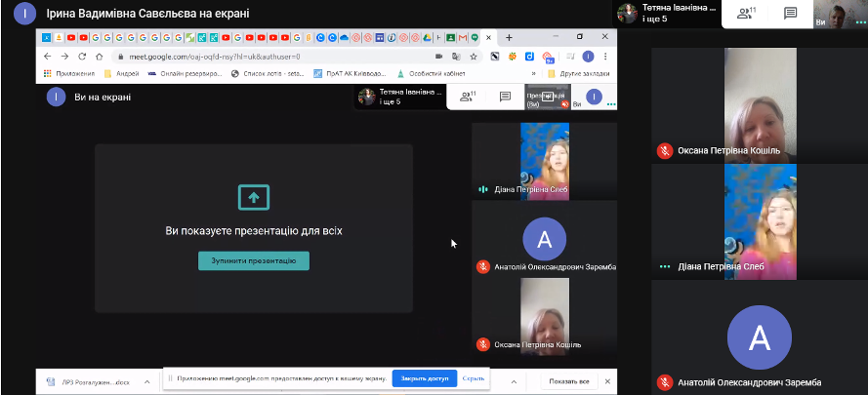Click speaking indicator beside large Діана Петрівна Слеб
Image resolution: width=868 pixels, height=395 pixels.
point(665,266)
